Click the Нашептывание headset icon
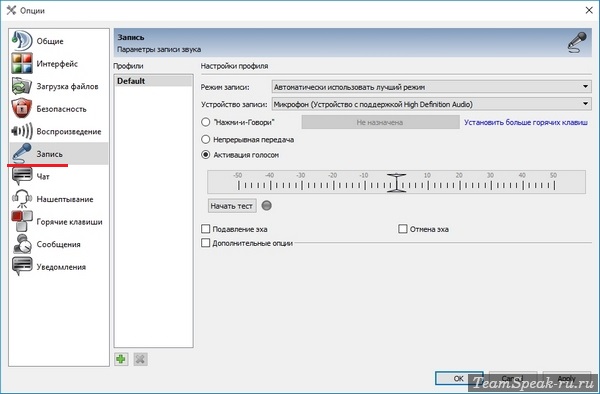This screenshot has height=394, width=600. [21, 199]
